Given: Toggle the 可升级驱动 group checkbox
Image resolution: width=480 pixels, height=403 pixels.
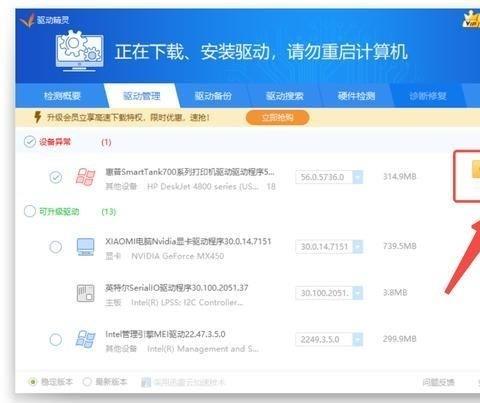Looking at the screenshot, I should (x=30, y=211).
